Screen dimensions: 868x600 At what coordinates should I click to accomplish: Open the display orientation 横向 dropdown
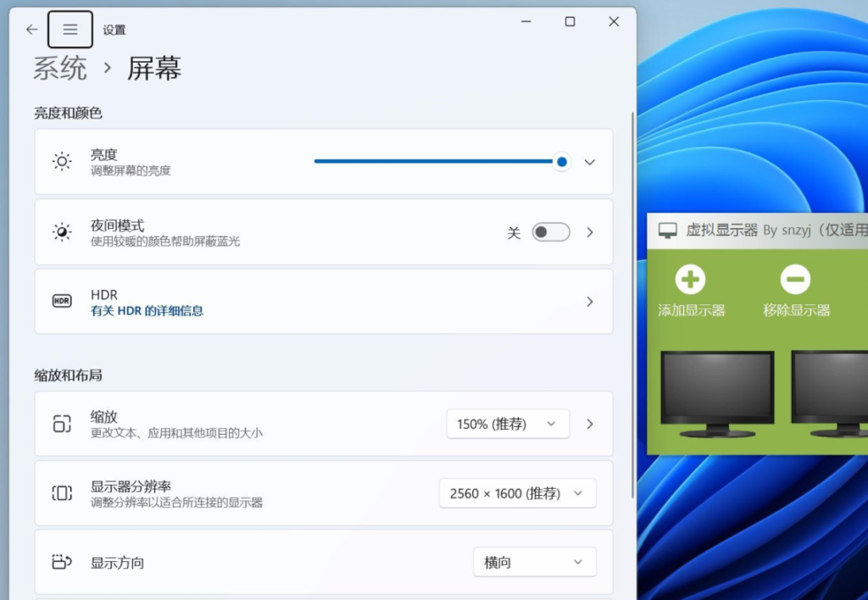[x=534, y=562]
